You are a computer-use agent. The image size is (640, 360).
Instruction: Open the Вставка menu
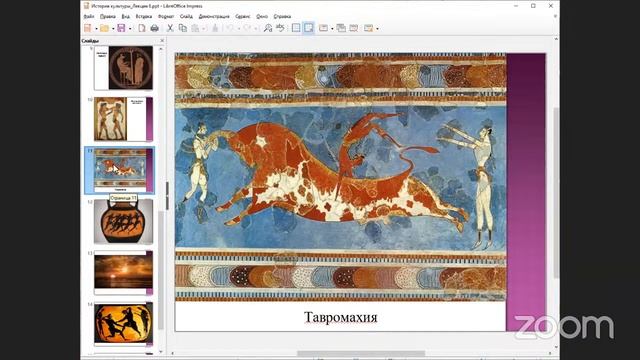coord(144,17)
